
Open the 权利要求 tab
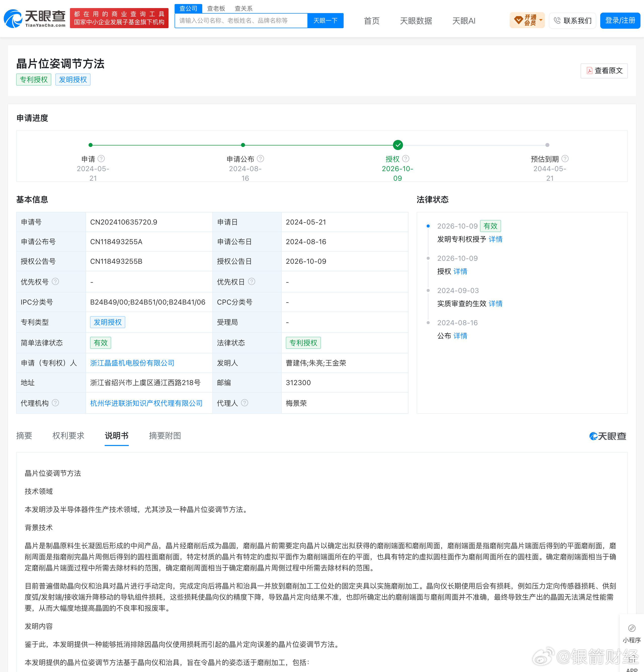[x=68, y=436]
